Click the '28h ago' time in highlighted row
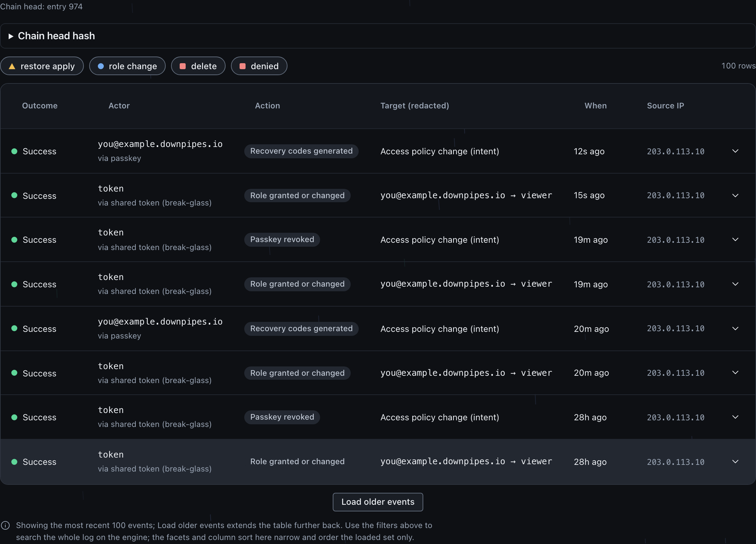Image resolution: width=756 pixels, height=544 pixels. (590, 462)
